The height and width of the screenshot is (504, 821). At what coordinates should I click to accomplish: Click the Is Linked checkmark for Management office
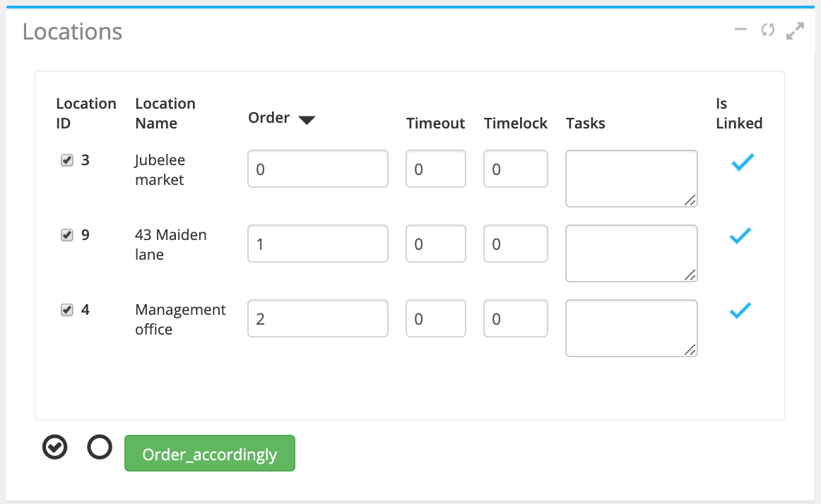coord(740,311)
